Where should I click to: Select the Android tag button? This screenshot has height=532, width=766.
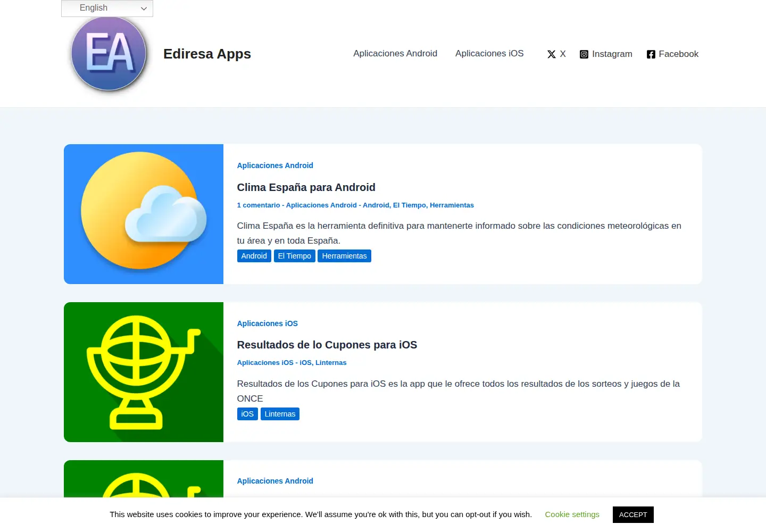[x=254, y=256]
